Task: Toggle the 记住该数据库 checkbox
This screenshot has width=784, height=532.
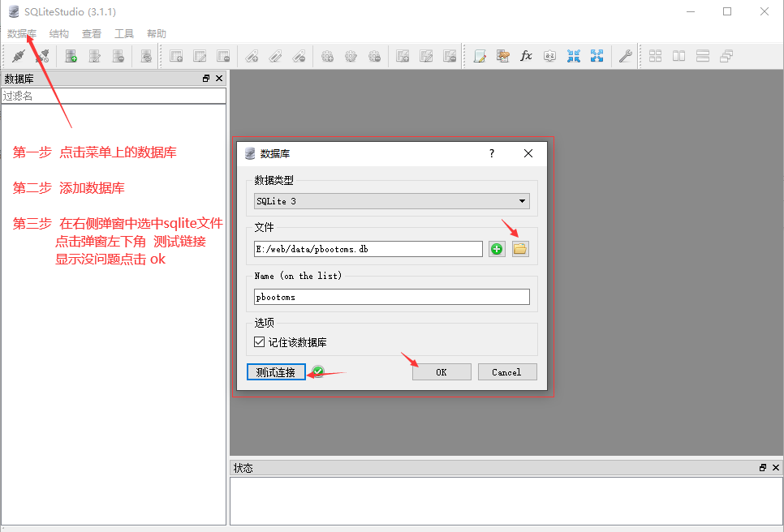Action: [x=259, y=341]
